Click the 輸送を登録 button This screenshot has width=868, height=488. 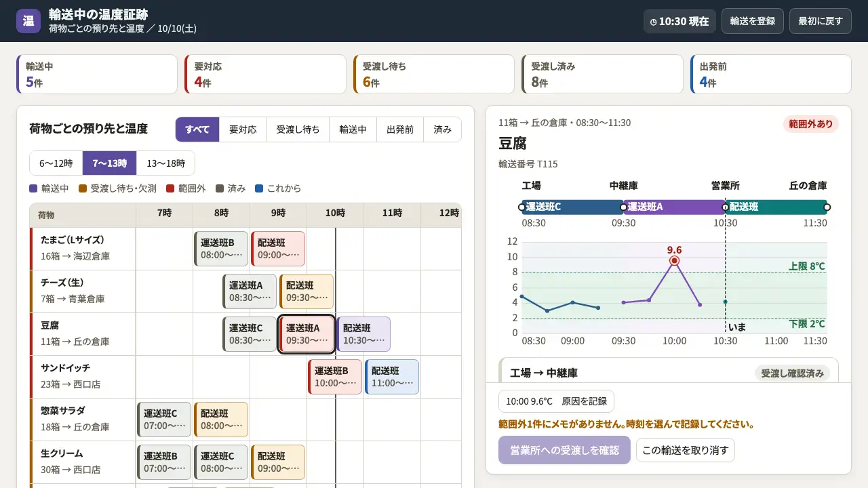click(753, 21)
